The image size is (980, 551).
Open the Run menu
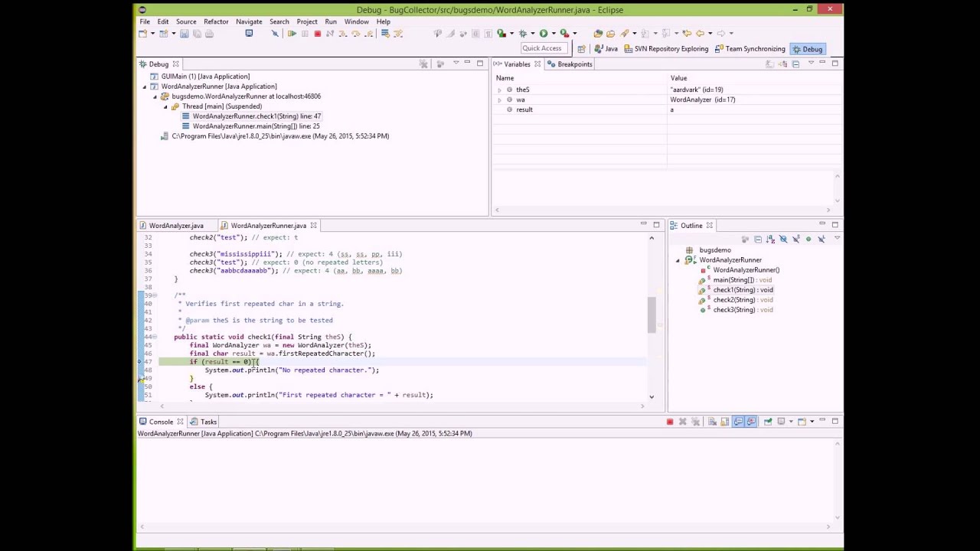pos(331,21)
